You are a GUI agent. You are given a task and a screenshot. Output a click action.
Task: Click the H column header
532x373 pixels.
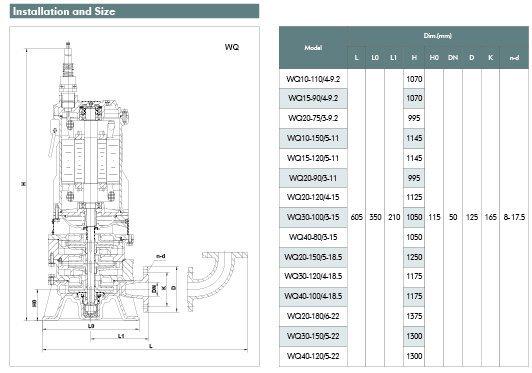(414, 58)
